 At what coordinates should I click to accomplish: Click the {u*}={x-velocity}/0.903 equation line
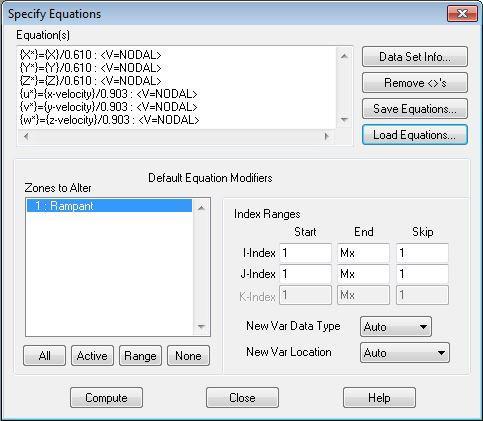pos(108,94)
